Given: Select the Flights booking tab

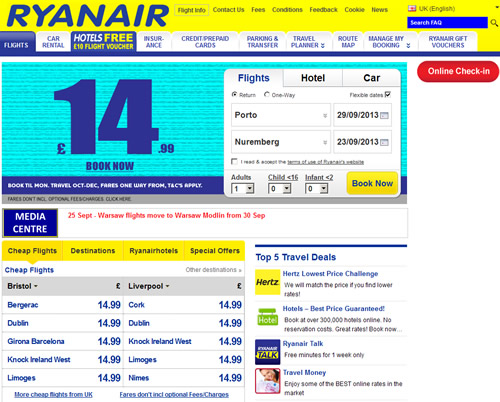Looking at the screenshot, I should point(254,78).
